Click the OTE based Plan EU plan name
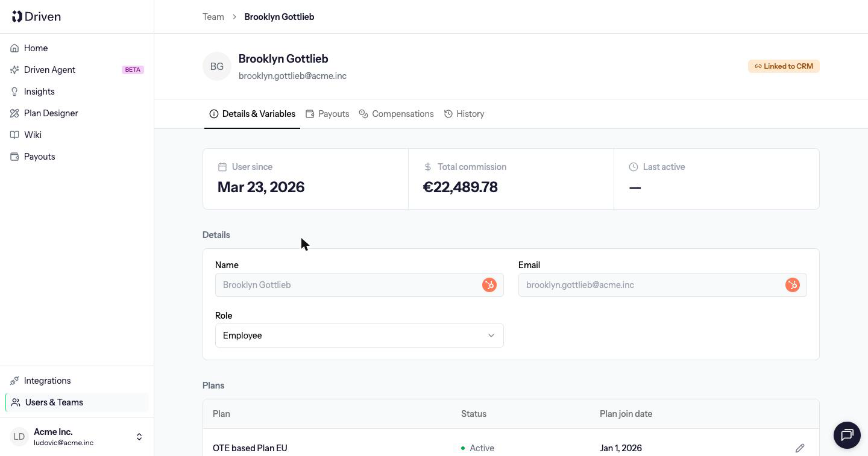 pos(250,448)
